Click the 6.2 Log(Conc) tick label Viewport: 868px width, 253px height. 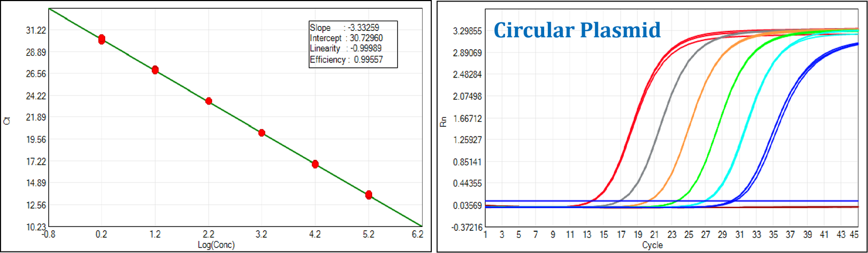(417, 234)
